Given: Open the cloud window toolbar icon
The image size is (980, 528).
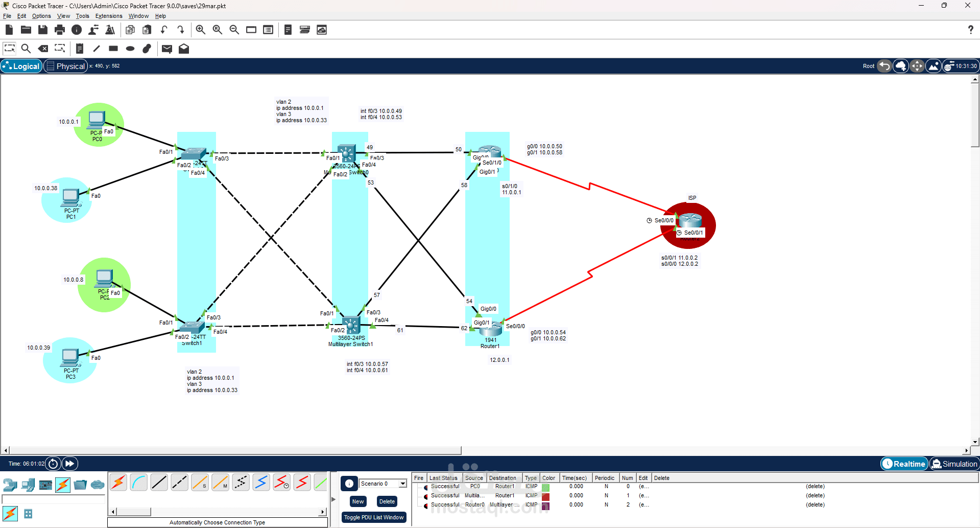Looking at the screenshot, I should [322, 30].
